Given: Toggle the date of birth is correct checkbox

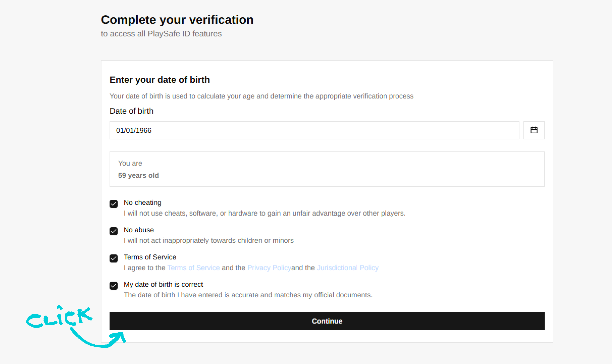Looking at the screenshot, I should tap(114, 285).
